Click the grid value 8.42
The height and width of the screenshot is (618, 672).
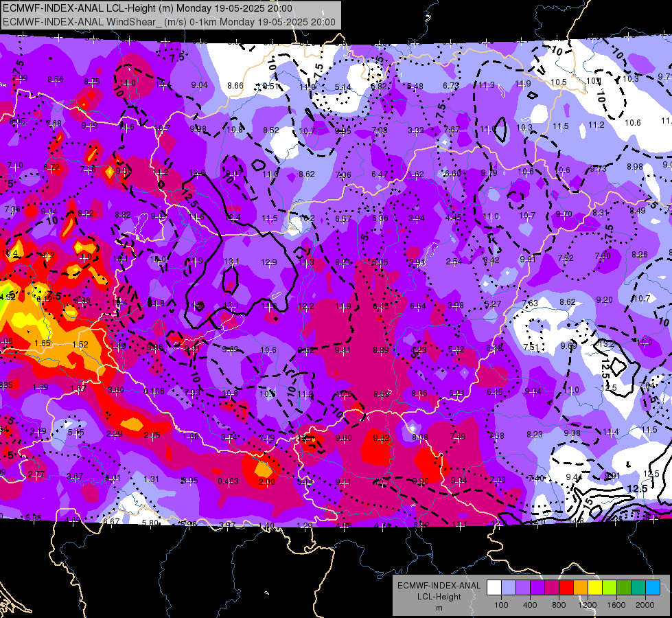pos(491,260)
